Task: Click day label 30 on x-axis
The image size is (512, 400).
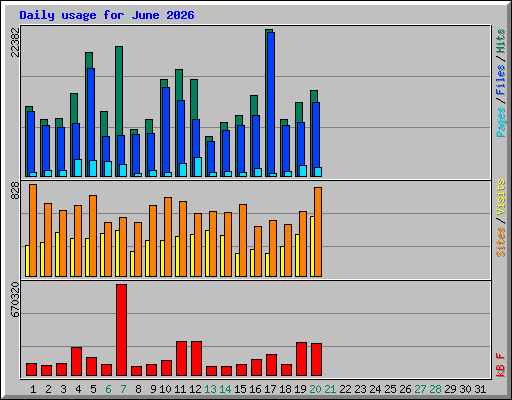Action: point(465,389)
